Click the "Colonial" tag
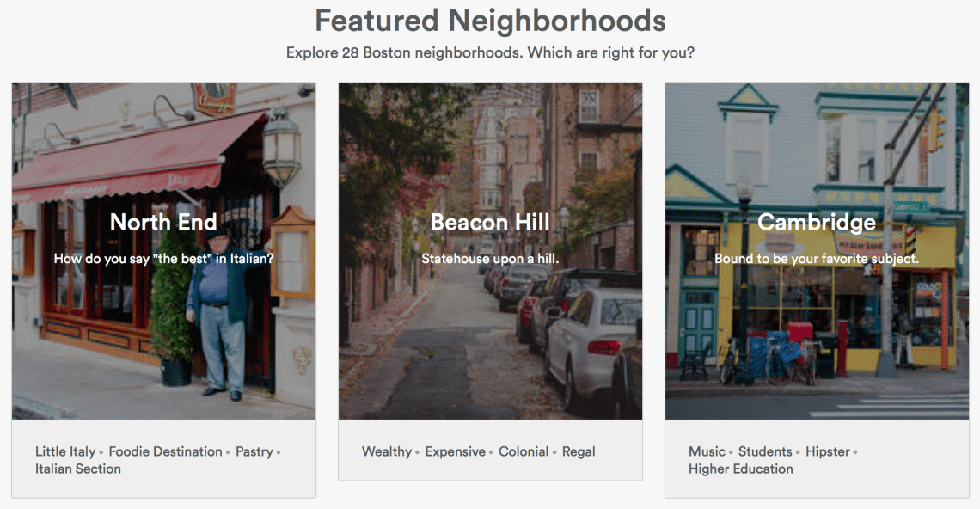 pyautogui.click(x=524, y=451)
